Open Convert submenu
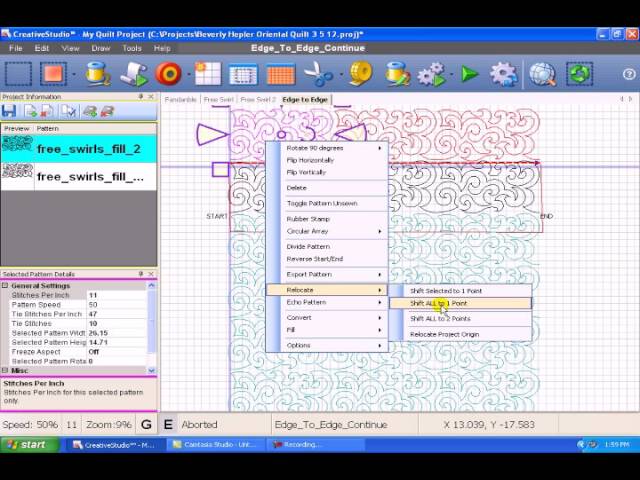 tap(327, 318)
